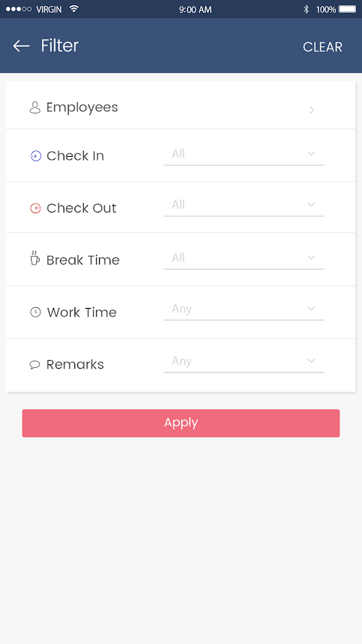Tap the battery indicator icon
This screenshot has height=644, width=362.
click(348, 9)
